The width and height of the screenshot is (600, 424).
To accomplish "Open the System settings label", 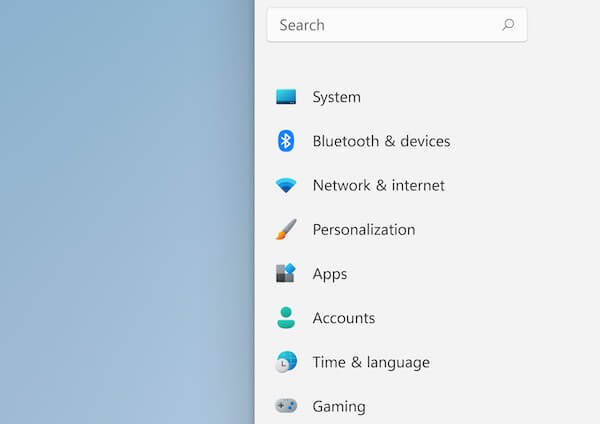I will pos(336,97).
